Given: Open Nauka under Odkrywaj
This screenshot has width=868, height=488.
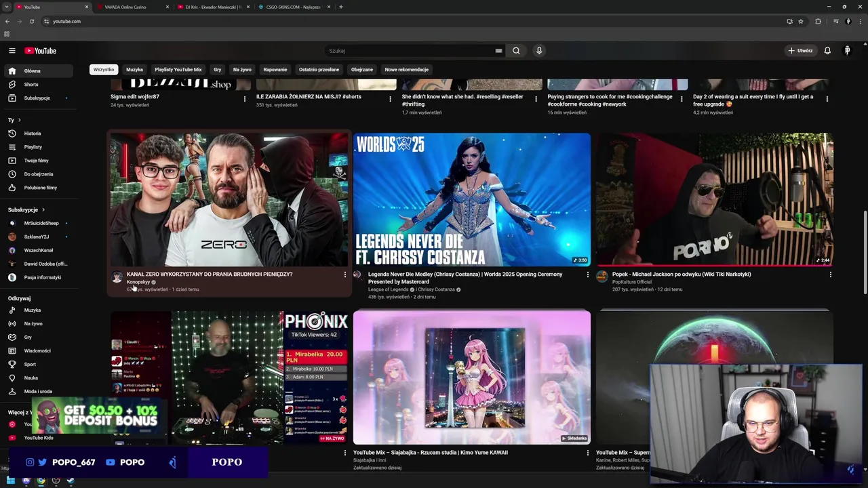Looking at the screenshot, I should coord(38,378).
